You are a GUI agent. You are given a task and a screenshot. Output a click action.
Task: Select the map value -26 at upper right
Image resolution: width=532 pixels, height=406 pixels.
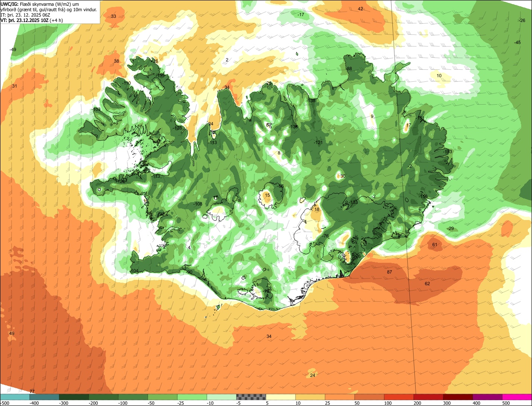(x=522, y=20)
